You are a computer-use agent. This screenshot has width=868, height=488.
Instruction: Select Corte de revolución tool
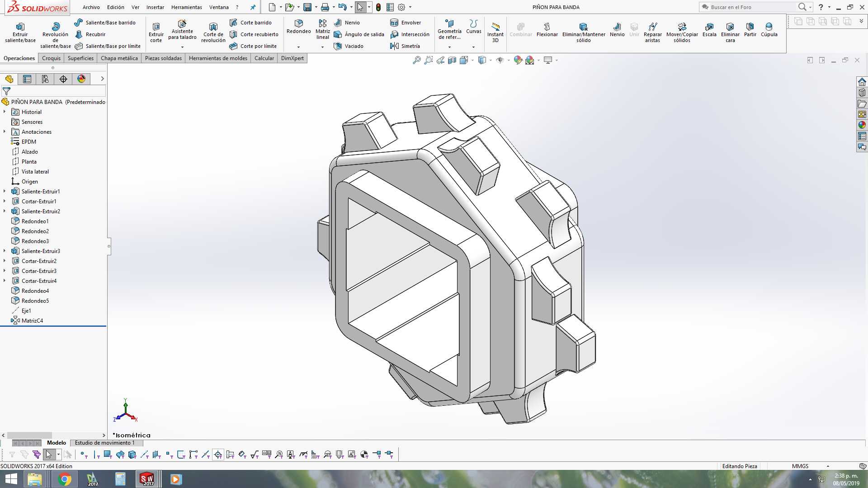coord(213,33)
